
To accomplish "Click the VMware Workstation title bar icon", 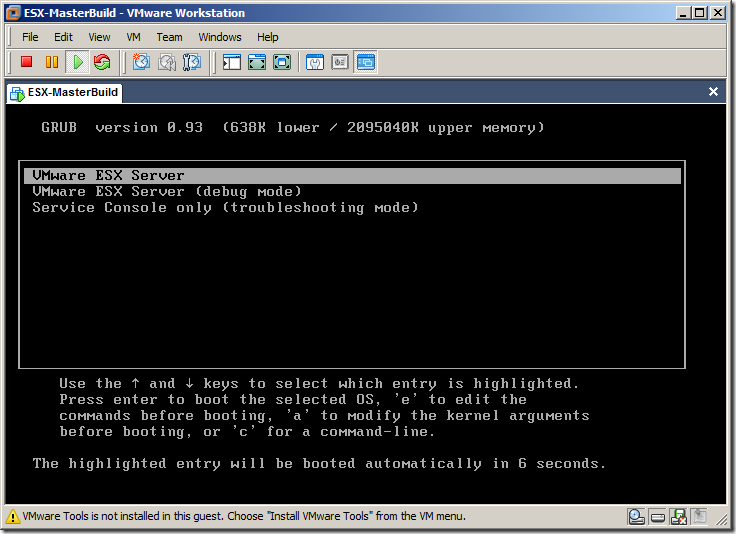I will [13, 13].
